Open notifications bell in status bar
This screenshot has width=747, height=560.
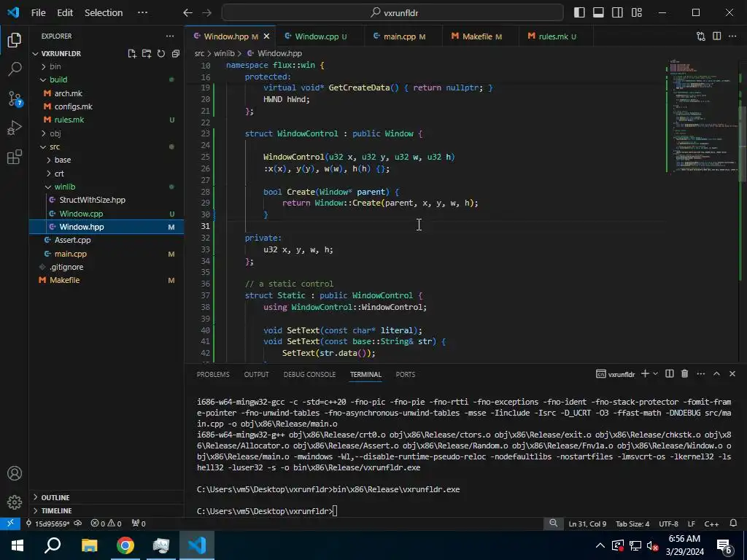(x=733, y=524)
